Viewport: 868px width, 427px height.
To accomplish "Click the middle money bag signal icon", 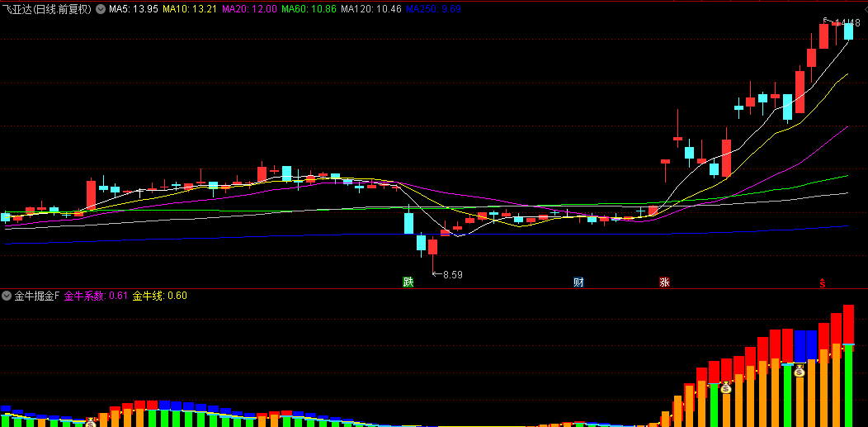I will (726, 387).
